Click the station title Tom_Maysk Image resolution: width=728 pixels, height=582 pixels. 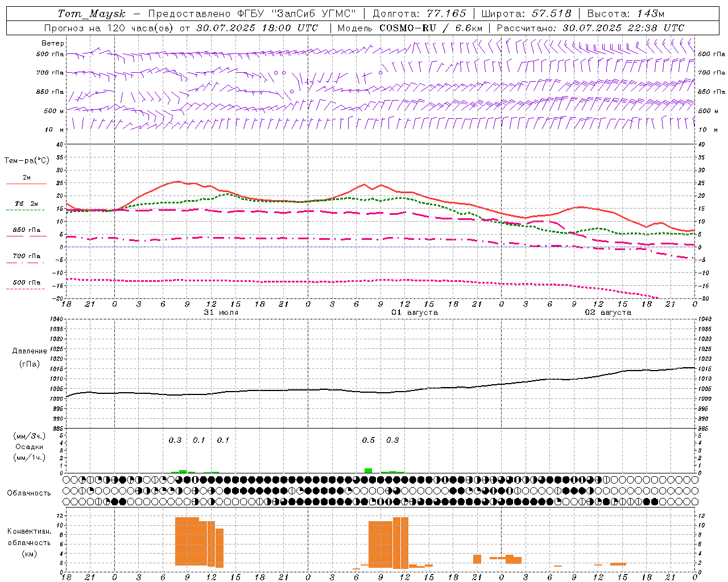92,14
